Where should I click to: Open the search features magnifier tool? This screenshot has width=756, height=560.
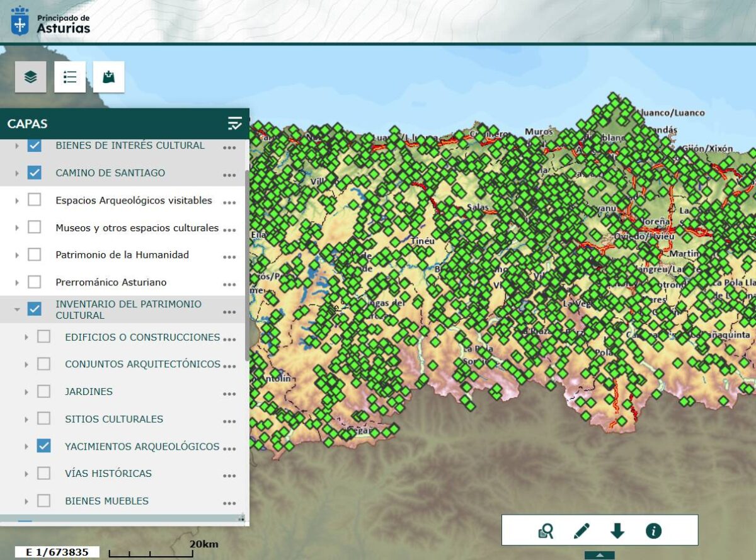546,531
